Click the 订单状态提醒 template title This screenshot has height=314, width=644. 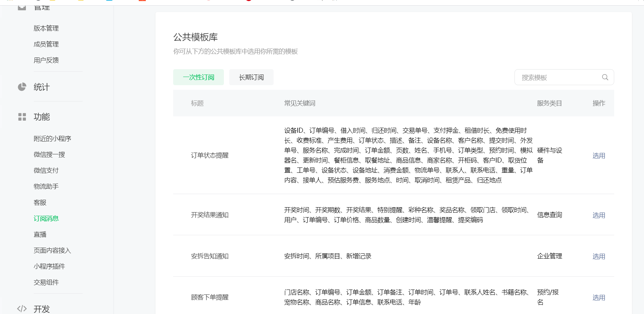210,155
